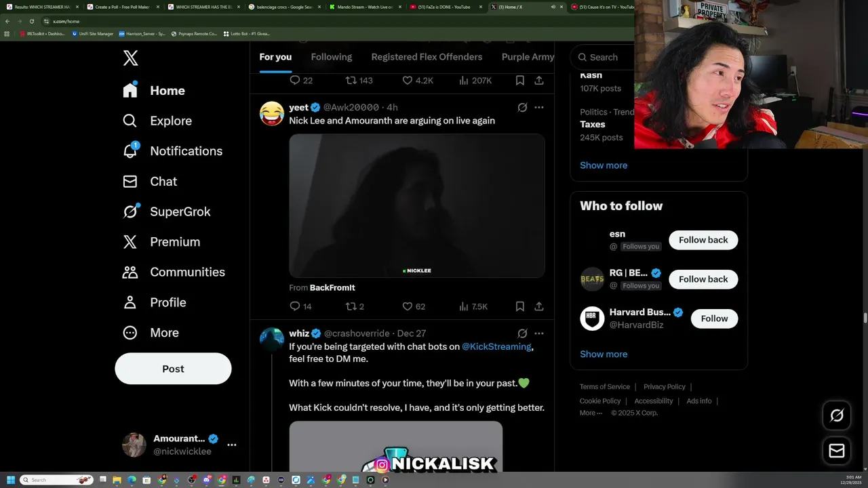Repost yeet's post with 2 reposts

(x=355, y=306)
